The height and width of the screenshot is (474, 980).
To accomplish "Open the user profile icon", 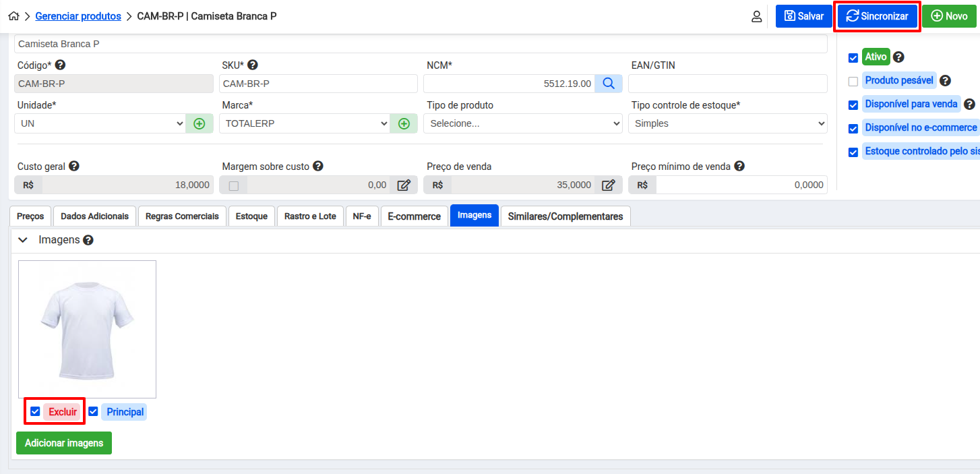I will [x=756, y=16].
